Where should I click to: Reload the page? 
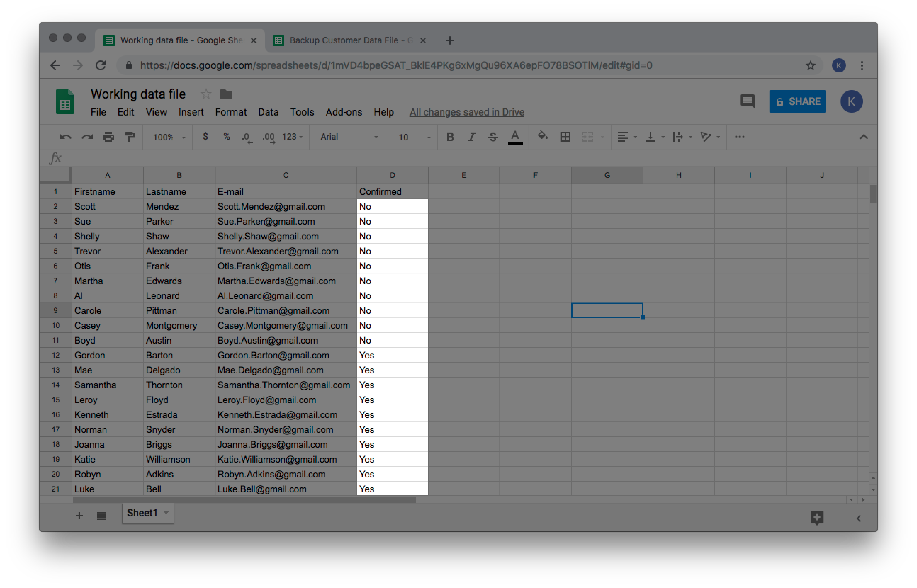[101, 65]
